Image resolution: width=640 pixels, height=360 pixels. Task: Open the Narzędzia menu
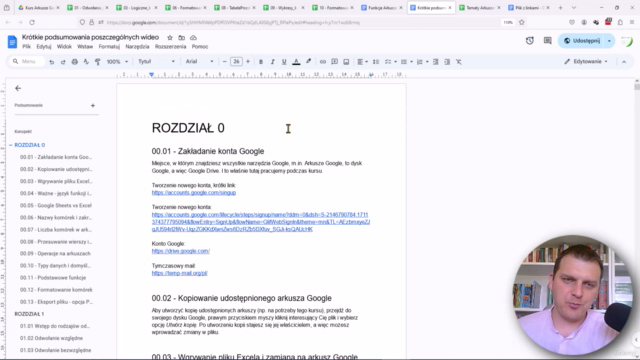(x=137, y=47)
